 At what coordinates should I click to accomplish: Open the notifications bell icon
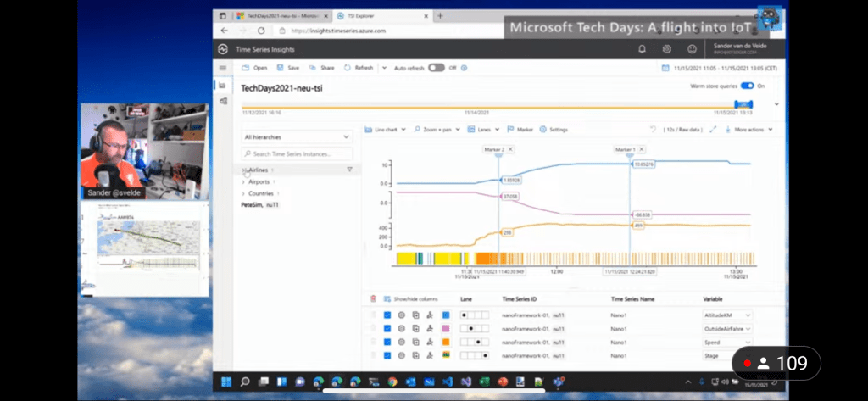point(642,49)
